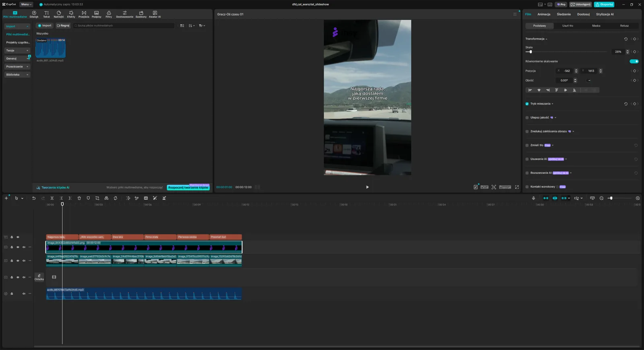Collapse the Transformacja section
This screenshot has height=350, width=644.
546,39
